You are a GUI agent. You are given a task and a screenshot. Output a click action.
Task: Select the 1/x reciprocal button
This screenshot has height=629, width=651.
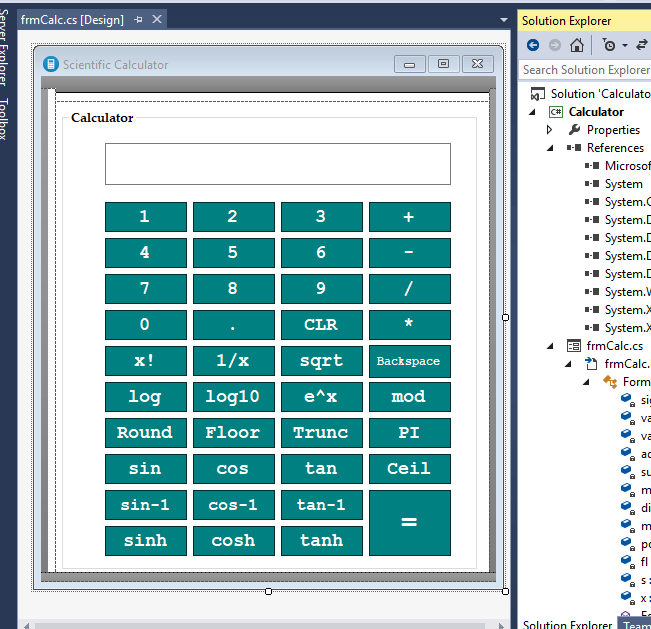click(x=234, y=361)
